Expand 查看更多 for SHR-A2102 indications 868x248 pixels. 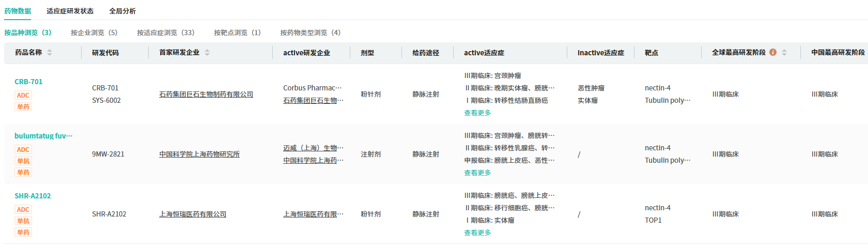click(477, 233)
